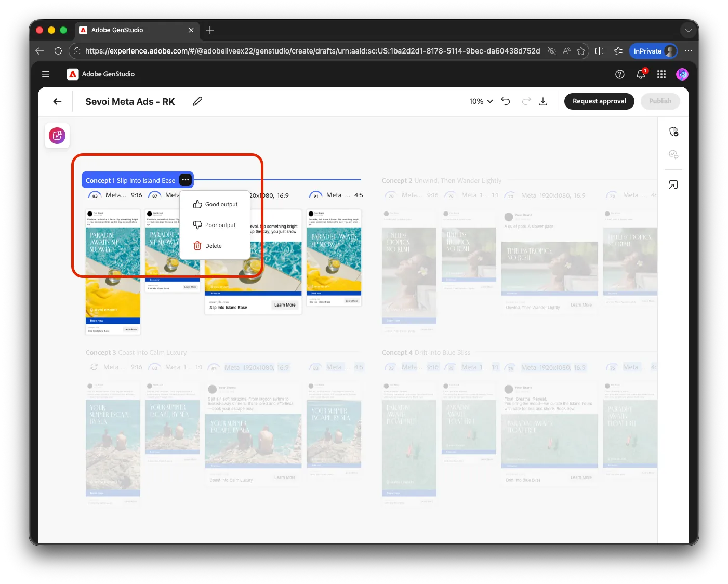
Task: Click the Concept 1 more options button
Action: pyautogui.click(x=186, y=180)
